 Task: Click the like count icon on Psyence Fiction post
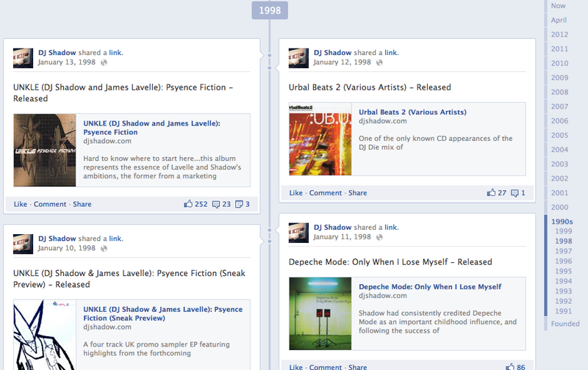(188, 204)
